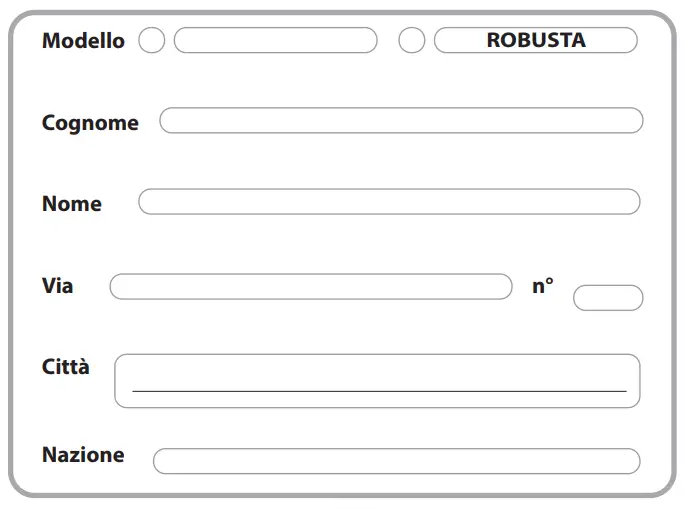The width and height of the screenshot is (684, 509).
Task: Focus the Nazione input field
Action: pos(396,461)
